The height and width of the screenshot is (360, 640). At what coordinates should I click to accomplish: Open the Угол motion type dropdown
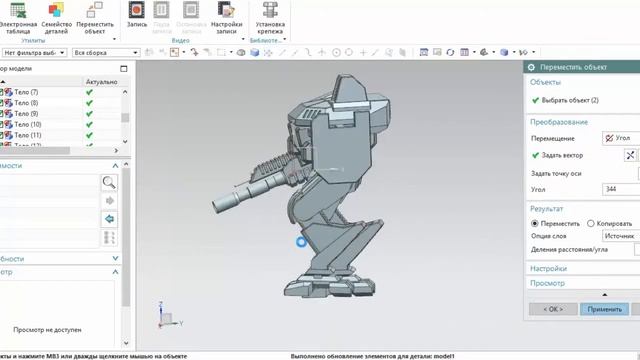621,138
